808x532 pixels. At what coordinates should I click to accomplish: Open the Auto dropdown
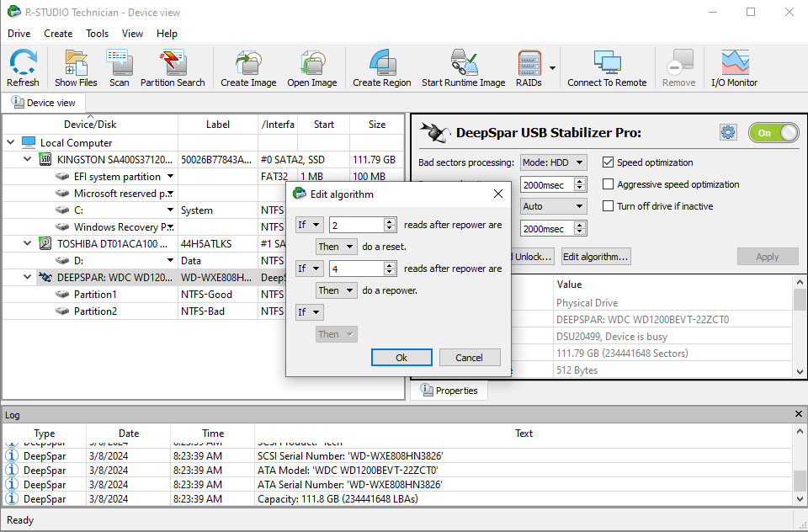(x=554, y=206)
